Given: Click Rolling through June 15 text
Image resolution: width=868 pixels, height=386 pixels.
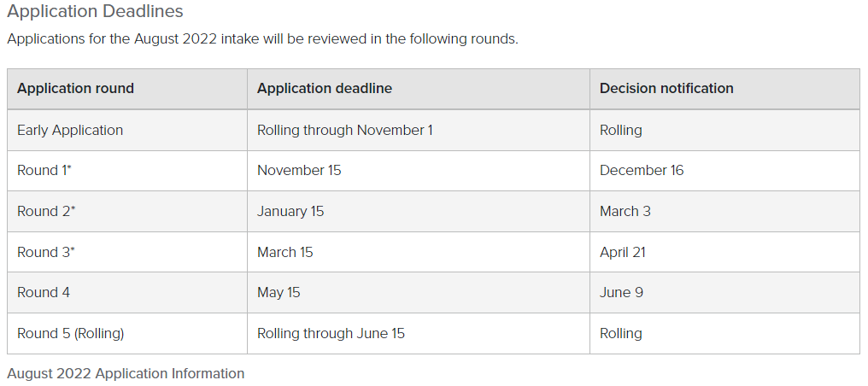Looking at the screenshot, I should pyautogui.click(x=331, y=333).
